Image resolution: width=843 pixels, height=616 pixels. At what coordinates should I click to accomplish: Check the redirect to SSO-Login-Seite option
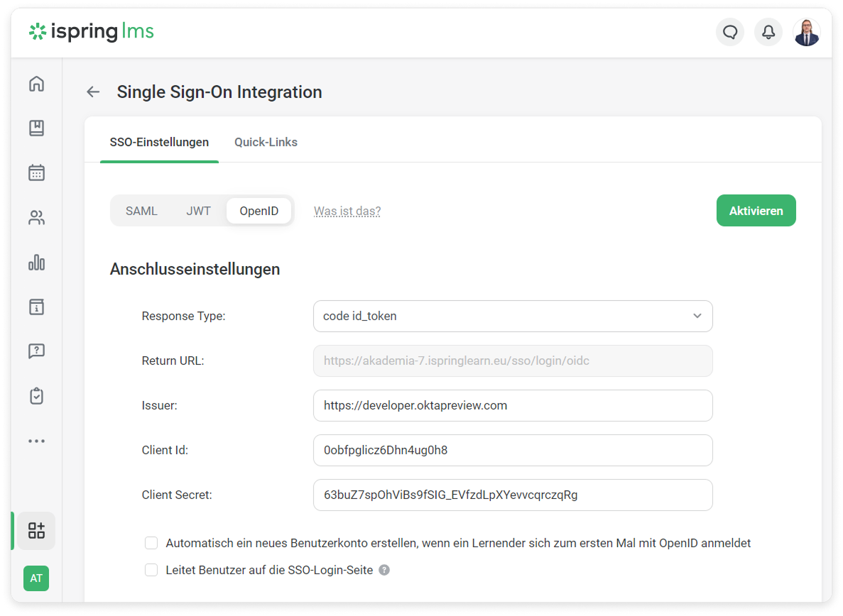tap(151, 571)
